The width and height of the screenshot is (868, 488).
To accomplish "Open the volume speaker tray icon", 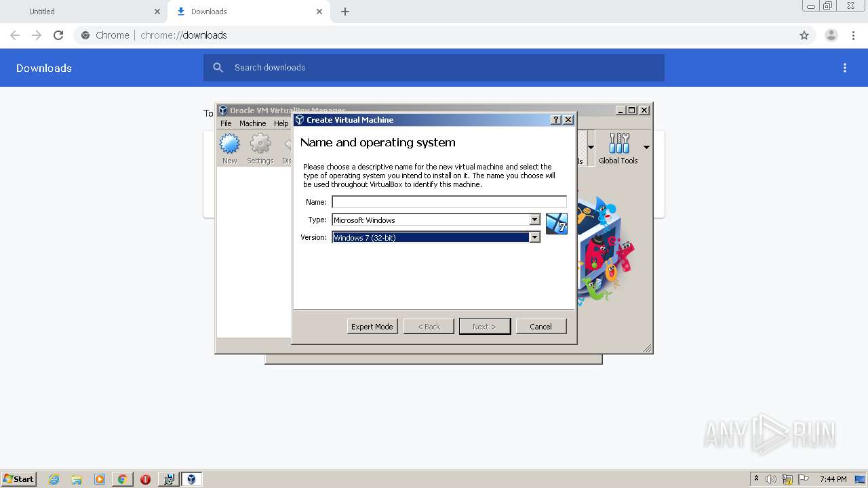I will tap(771, 479).
